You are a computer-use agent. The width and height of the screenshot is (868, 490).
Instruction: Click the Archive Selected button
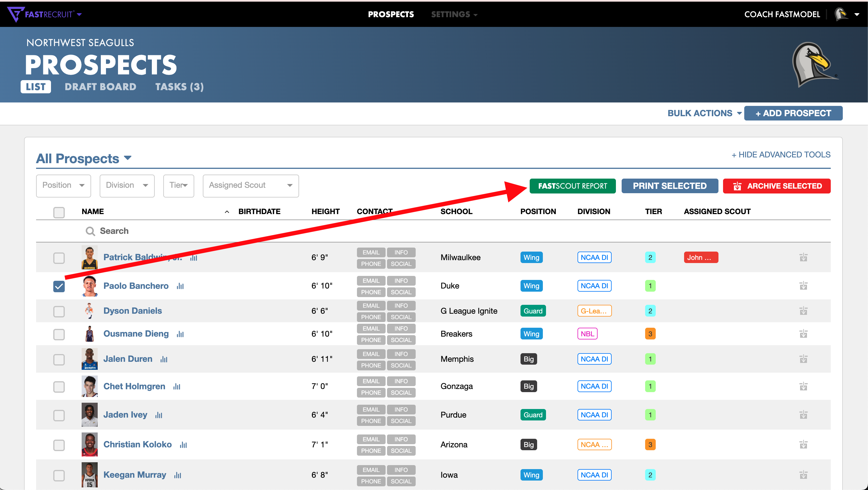777,186
